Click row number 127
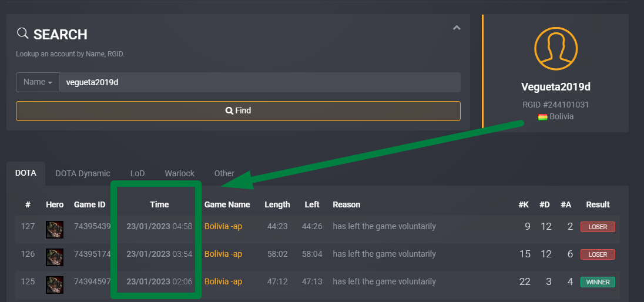 click(x=28, y=226)
